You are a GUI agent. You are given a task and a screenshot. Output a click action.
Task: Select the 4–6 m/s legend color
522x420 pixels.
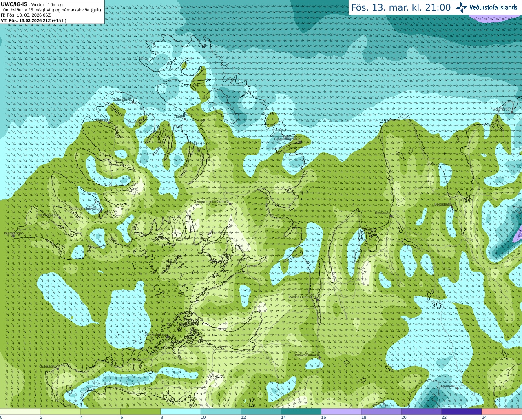[x=100, y=411]
